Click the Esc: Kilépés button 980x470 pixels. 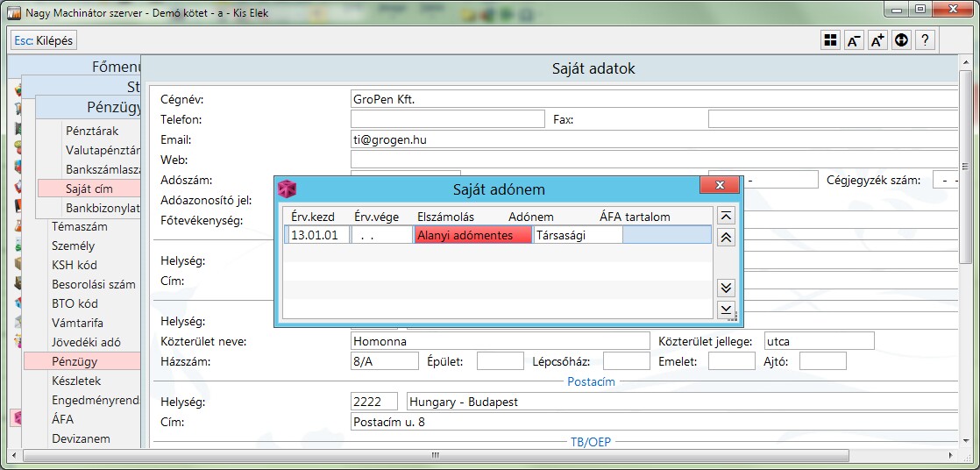click(44, 41)
